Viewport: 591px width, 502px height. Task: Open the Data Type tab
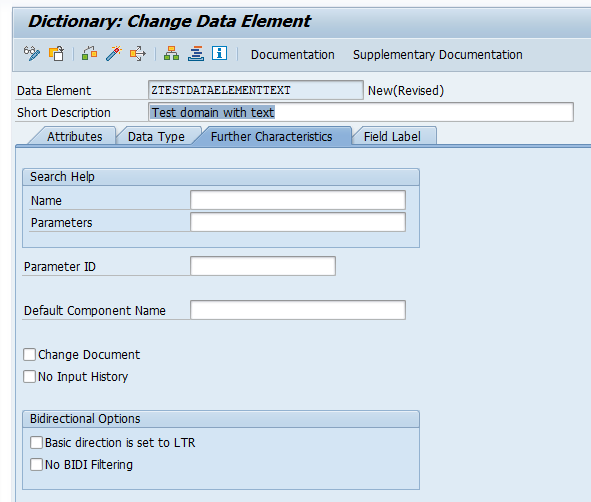pyautogui.click(x=156, y=136)
